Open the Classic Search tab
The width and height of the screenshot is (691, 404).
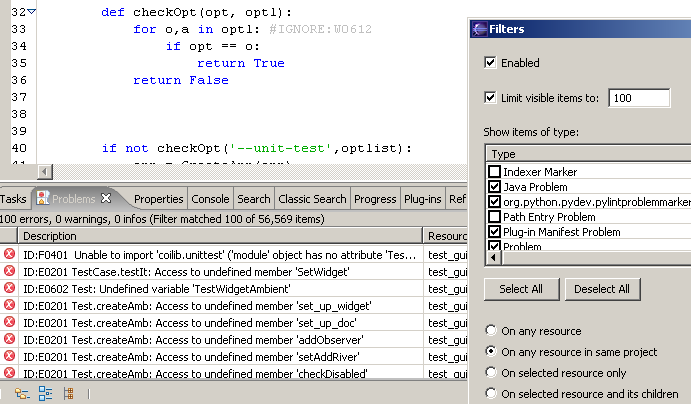(312, 199)
